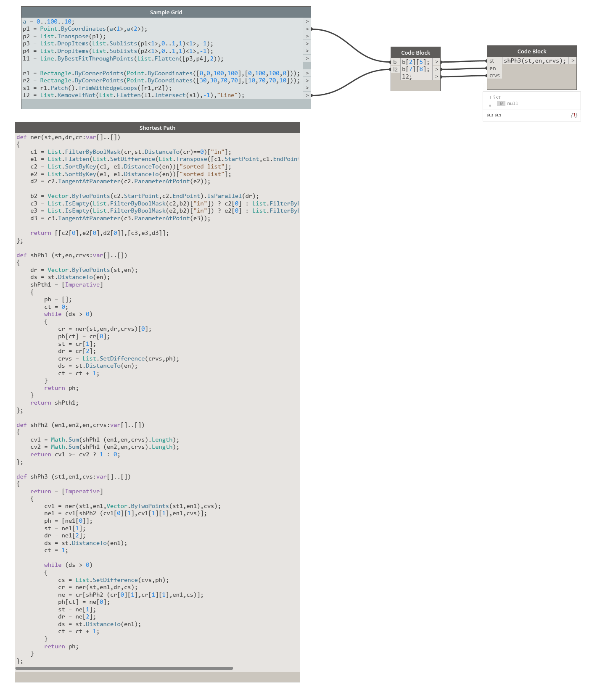Image resolution: width=592 pixels, height=700 pixels.
Task: Select the Sample Grid node title bar
Action: click(x=166, y=12)
